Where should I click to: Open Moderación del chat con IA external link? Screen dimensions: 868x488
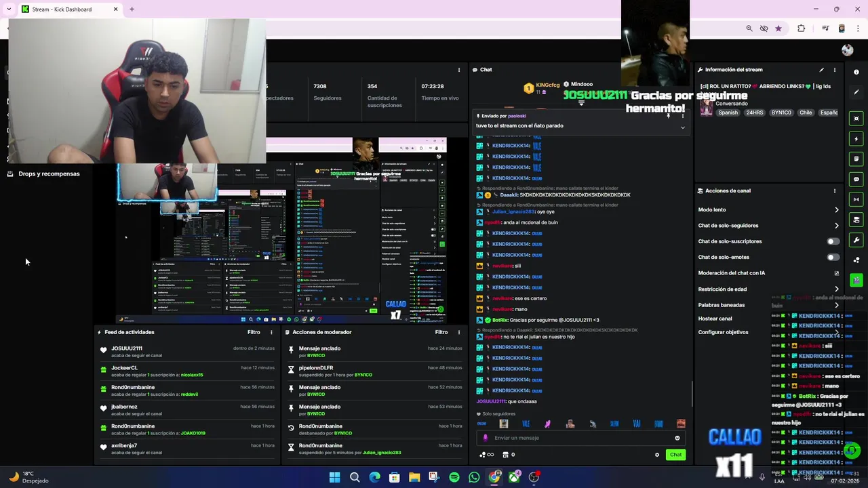pos(836,273)
